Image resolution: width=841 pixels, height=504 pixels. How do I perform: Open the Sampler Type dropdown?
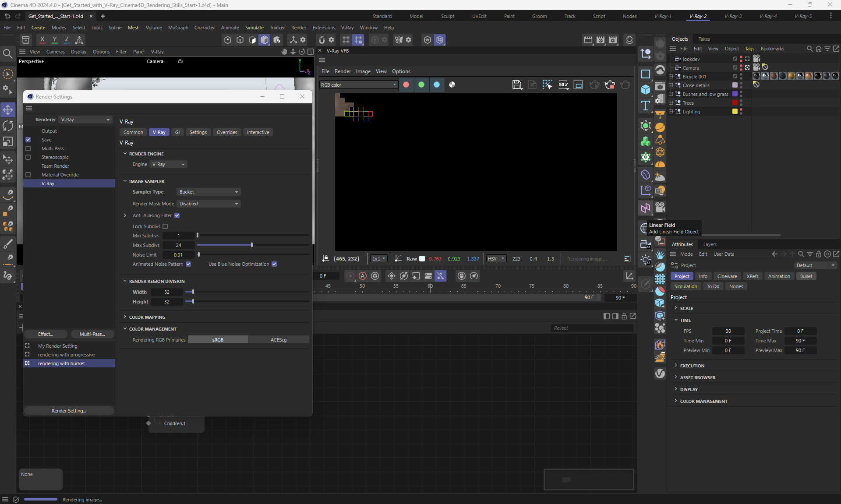pyautogui.click(x=208, y=192)
